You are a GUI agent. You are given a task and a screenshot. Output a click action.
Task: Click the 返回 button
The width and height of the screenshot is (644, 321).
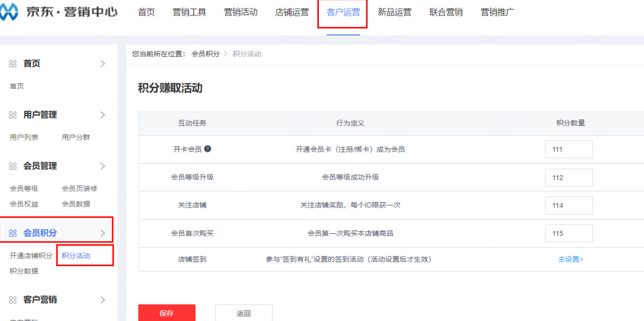(x=244, y=313)
